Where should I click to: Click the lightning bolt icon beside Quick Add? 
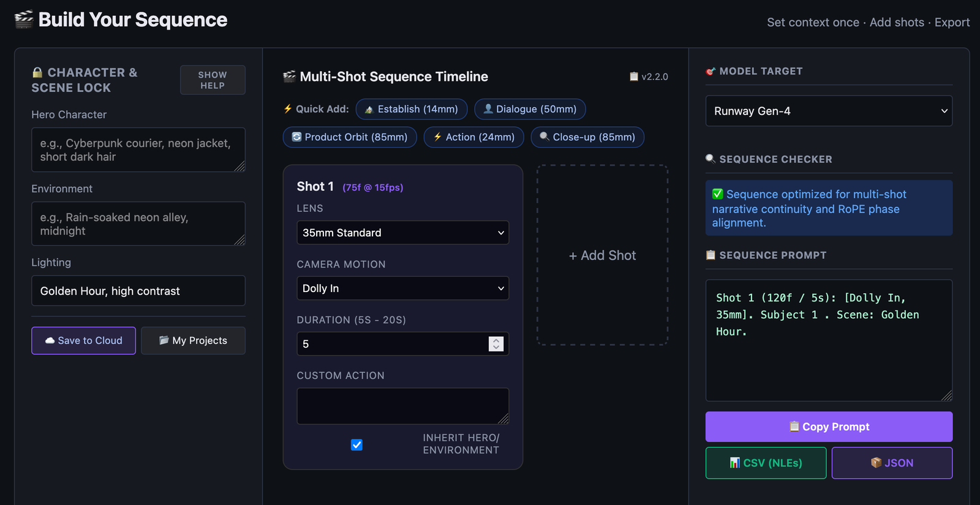pos(288,109)
